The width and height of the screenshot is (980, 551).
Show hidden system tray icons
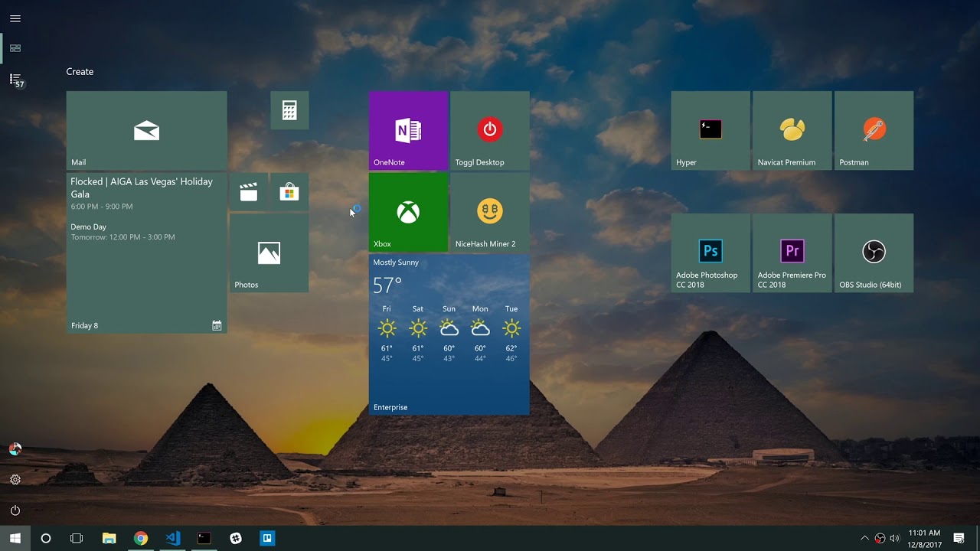pos(865,538)
